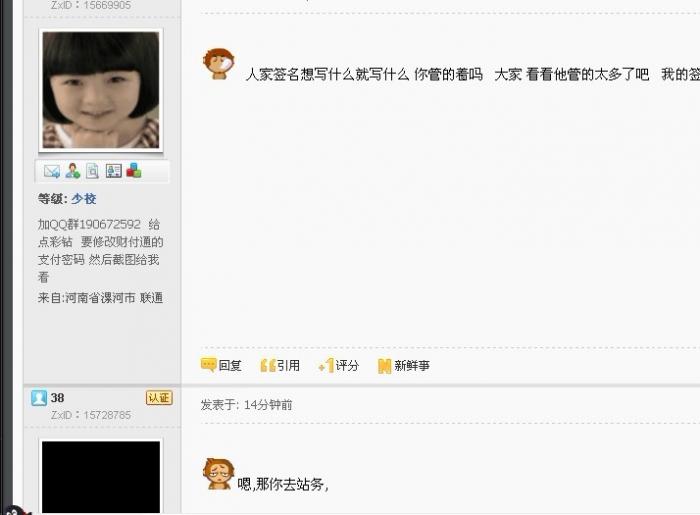Click user 38's black avatar image
The height and width of the screenshot is (515, 700).
click(101, 478)
